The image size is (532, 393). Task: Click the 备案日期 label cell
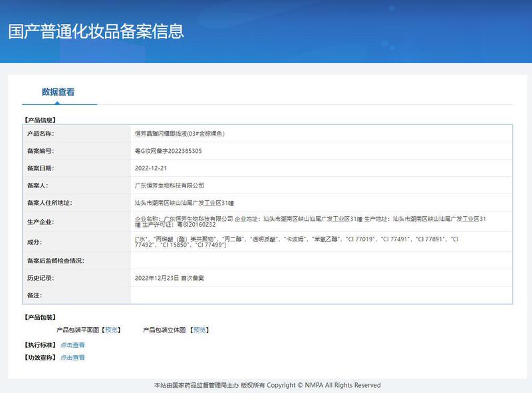[x=76, y=168]
